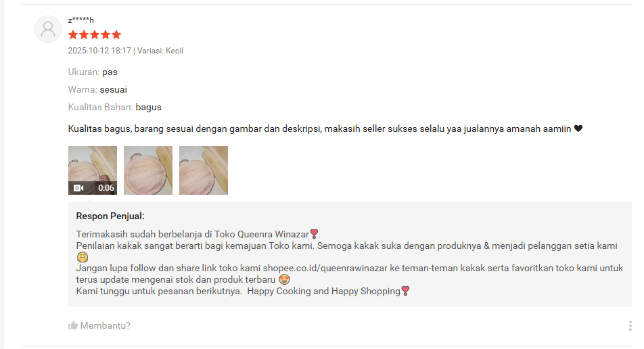Open the three-dot more options menu
The image size is (644, 349).
[x=630, y=325]
